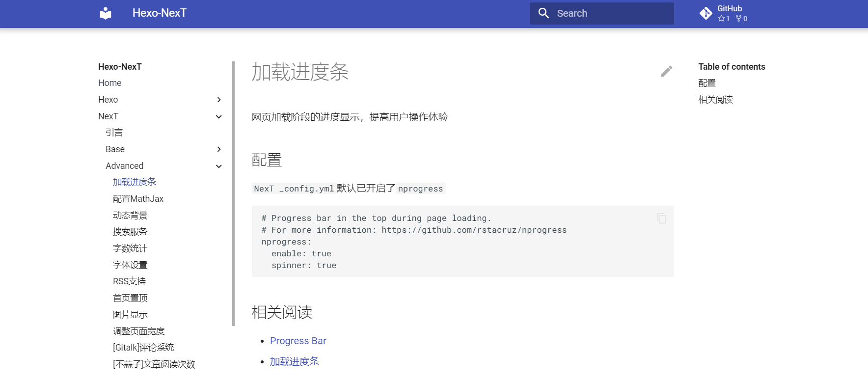Screen dimensions: 868x381
Task: Open the GitHub repository icon
Action: pos(706,13)
